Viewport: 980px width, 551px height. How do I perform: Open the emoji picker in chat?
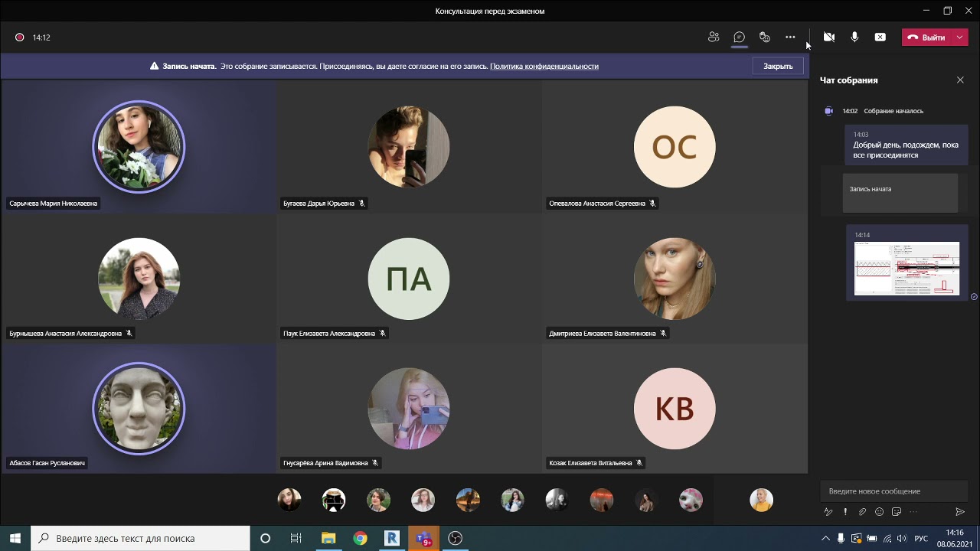(x=879, y=512)
